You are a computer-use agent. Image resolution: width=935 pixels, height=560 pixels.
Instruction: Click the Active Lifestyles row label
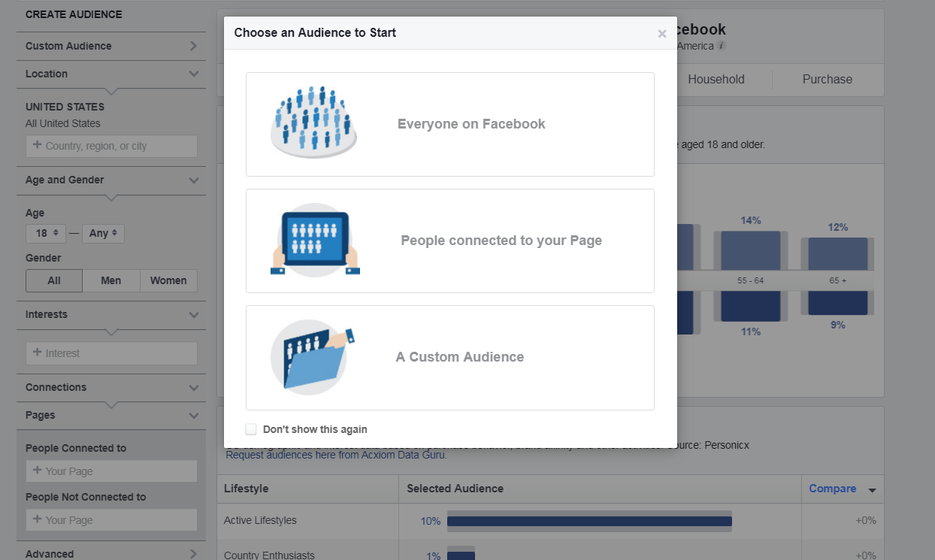(x=260, y=520)
